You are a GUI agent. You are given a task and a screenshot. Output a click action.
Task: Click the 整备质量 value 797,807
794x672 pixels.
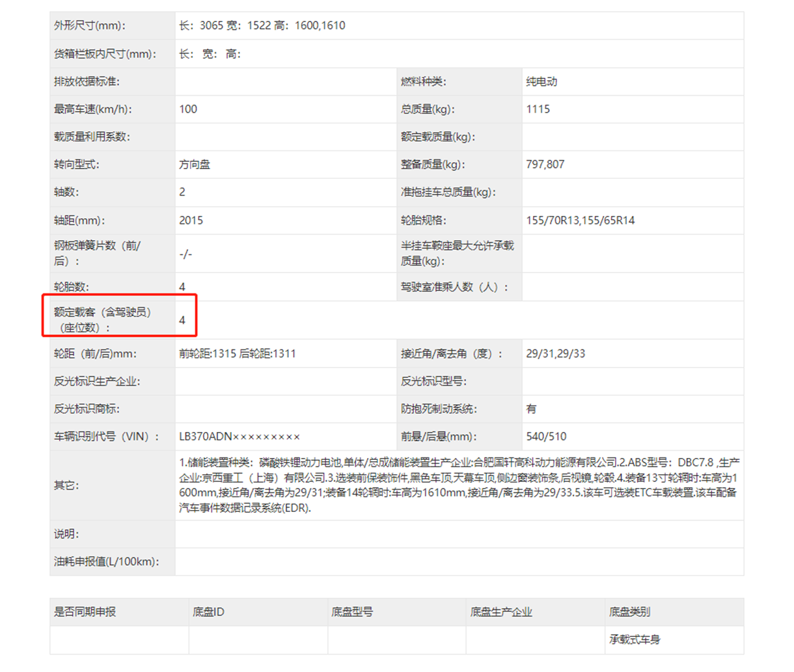[545, 165]
